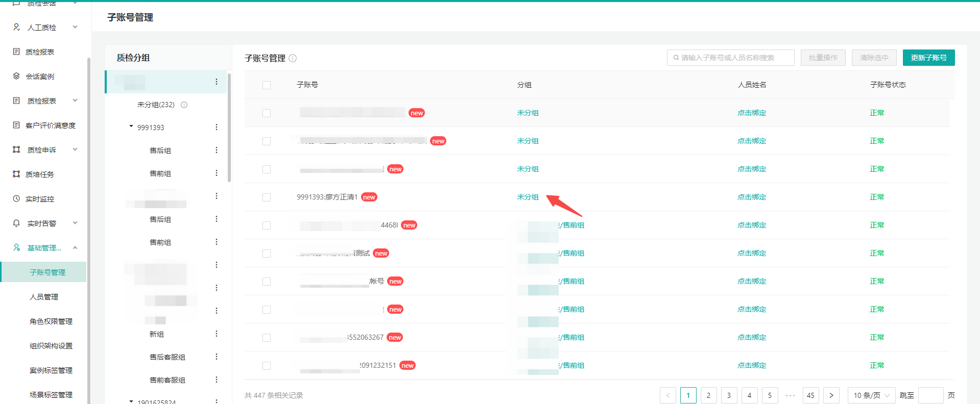Expand the 人工质检 menu chevron

pyautogui.click(x=75, y=27)
